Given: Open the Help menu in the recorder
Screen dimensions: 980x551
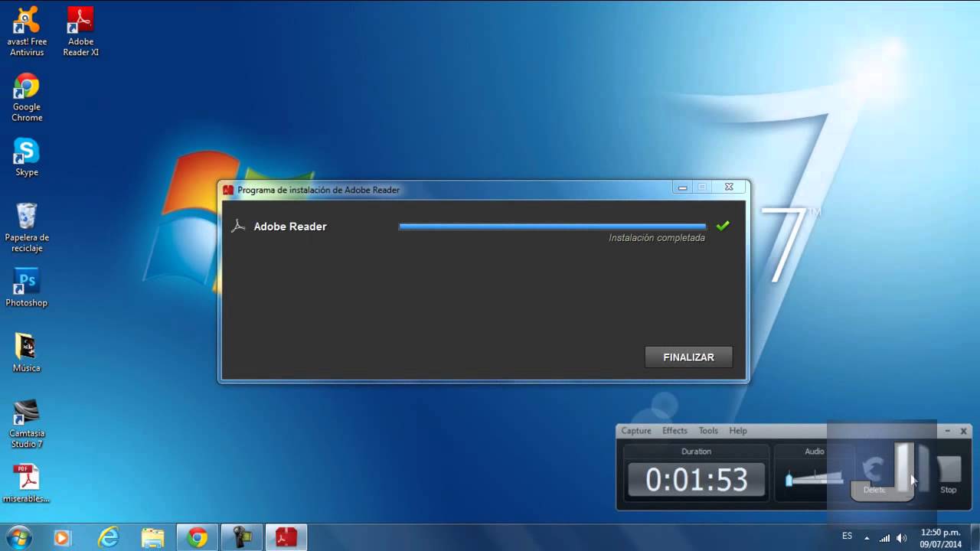Looking at the screenshot, I should pos(738,431).
